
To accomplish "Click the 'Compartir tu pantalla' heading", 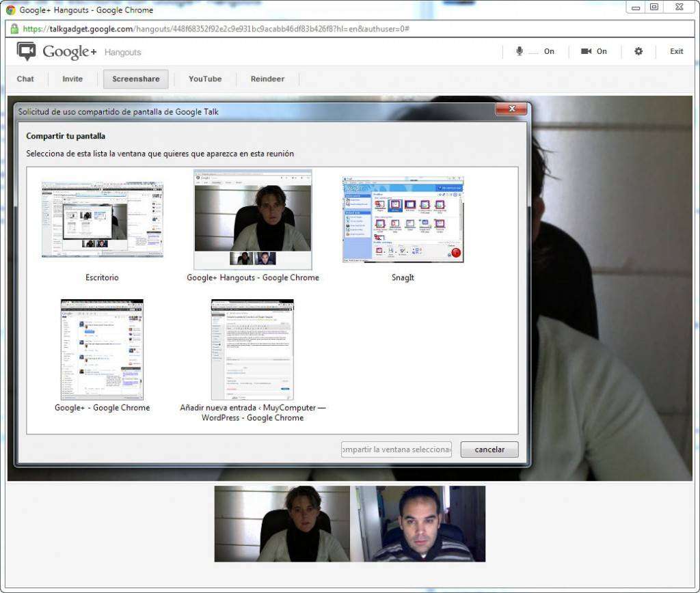I will pyautogui.click(x=66, y=136).
